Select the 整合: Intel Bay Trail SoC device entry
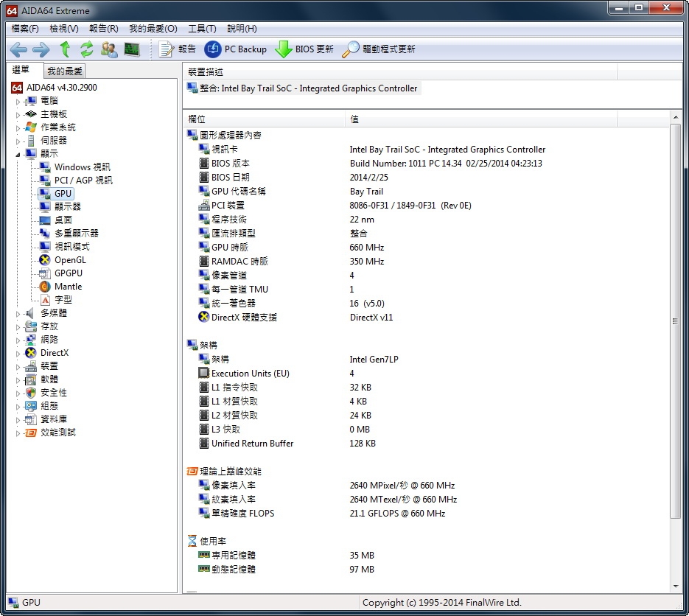The height and width of the screenshot is (616, 689). click(303, 88)
